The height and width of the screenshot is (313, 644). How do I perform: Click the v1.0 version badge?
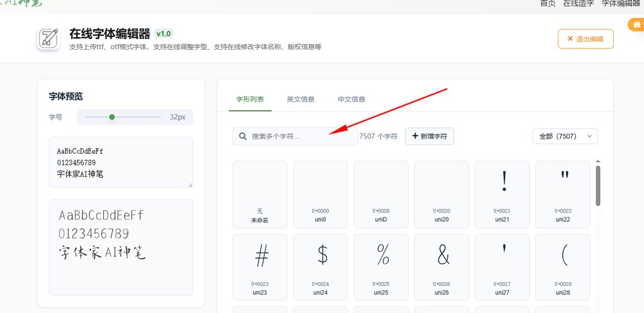point(164,34)
